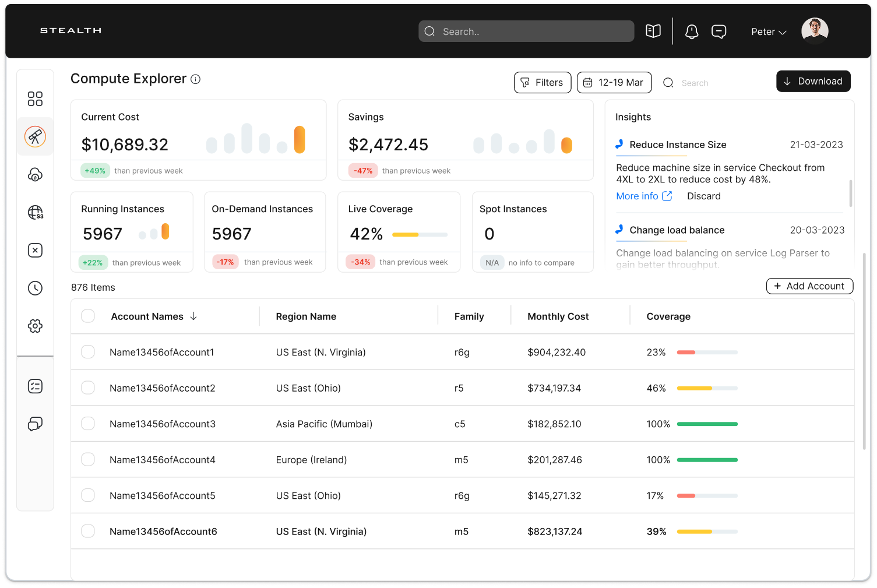The width and height of the screenshot is (877, 588).
Task: Open More info link for Reduce Instance Size
Action: pos(644,196)
